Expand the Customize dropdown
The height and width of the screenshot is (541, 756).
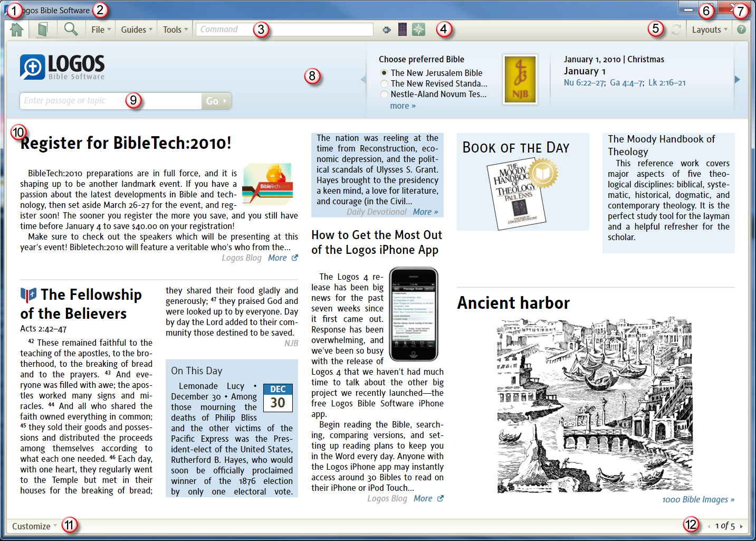pos(34,526)
